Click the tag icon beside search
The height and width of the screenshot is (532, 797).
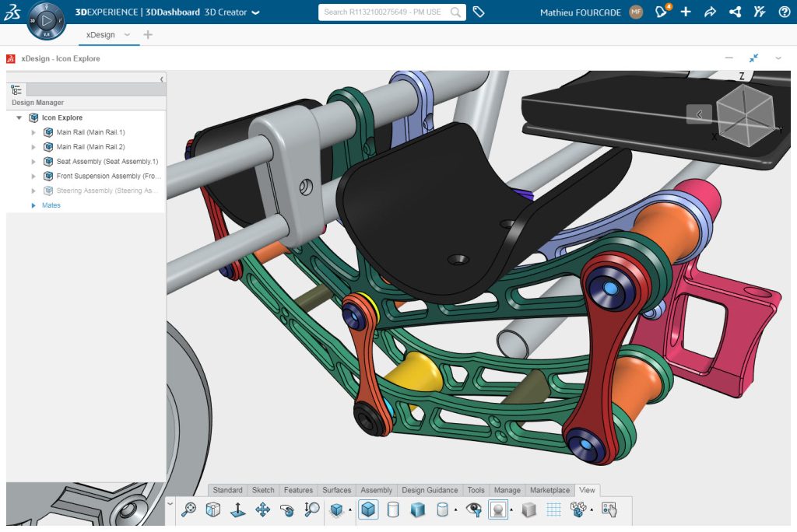(x=479, y=12)
